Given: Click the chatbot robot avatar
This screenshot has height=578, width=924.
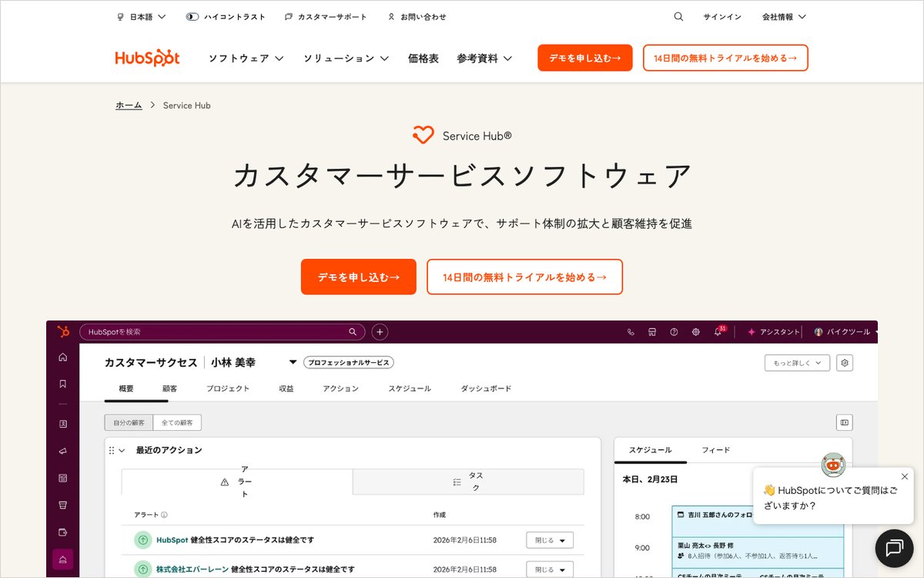Looking at the screenshot, I should [x=833, y=465].
